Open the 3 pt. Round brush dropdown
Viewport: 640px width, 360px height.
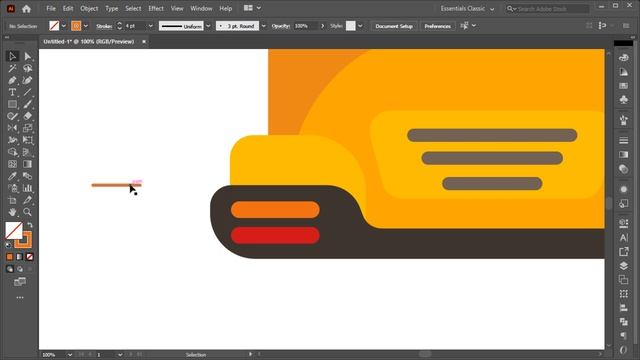263,26
